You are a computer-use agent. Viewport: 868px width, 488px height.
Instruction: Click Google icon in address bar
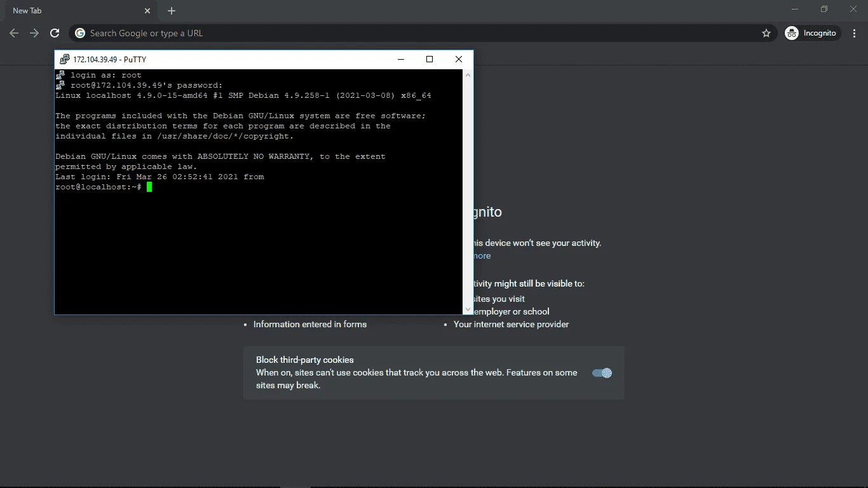click(80, 33)
